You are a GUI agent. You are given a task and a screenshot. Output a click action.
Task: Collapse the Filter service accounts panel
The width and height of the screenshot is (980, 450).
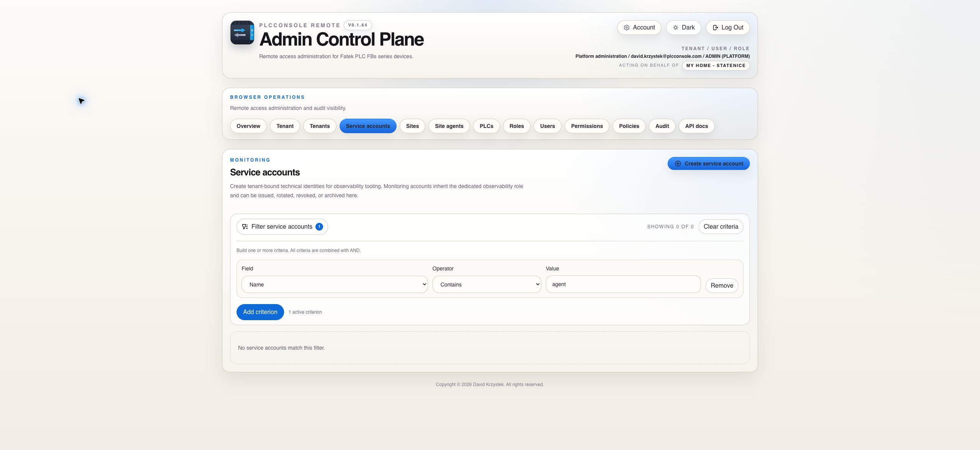282,227
